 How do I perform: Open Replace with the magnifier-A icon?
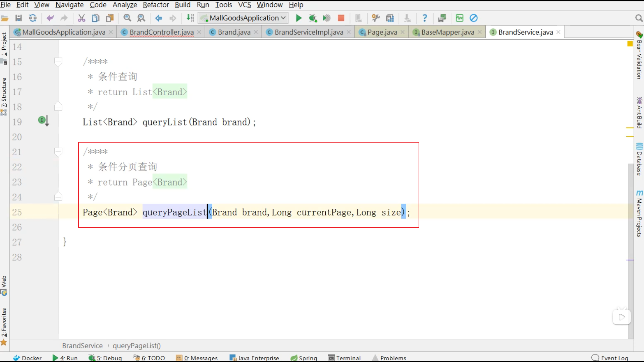coord(141,18)
